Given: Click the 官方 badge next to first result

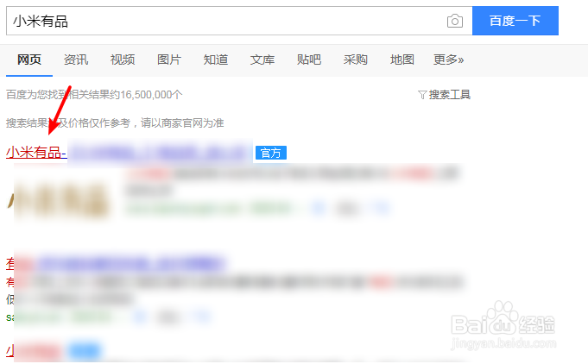Looking at the screenshot, I should tap(271, 153).
